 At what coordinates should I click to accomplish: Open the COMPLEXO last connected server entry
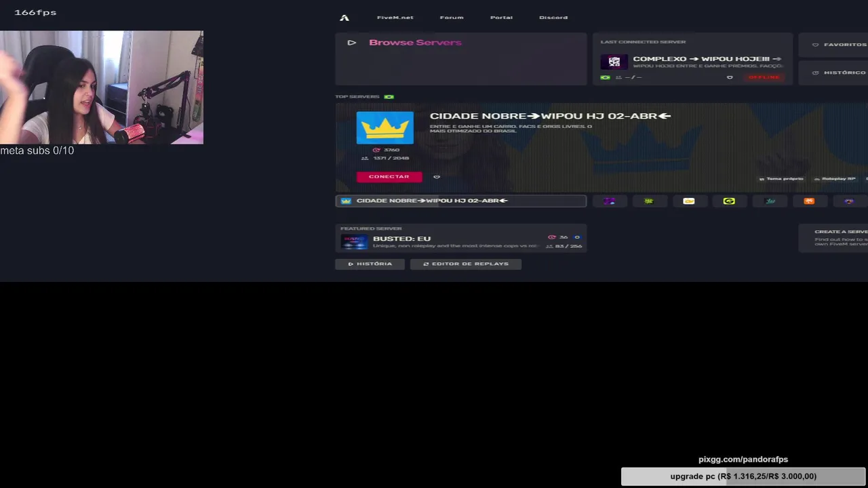692,59
